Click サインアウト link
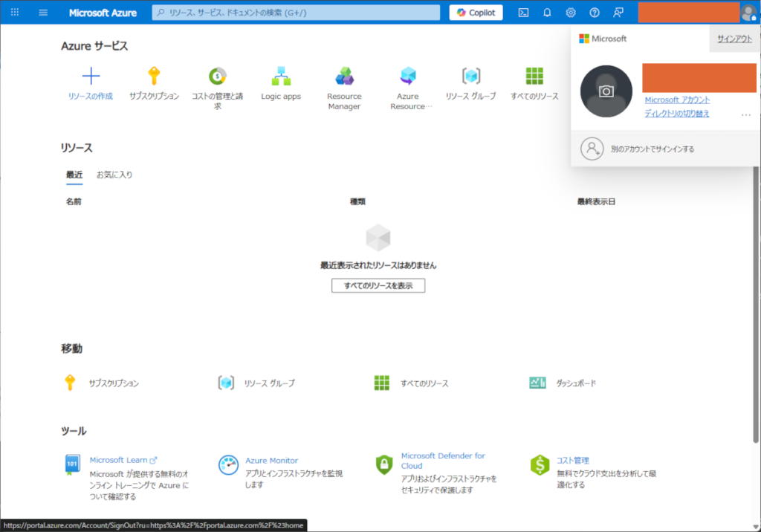The image size is (761, 532). tap(734, 39)
